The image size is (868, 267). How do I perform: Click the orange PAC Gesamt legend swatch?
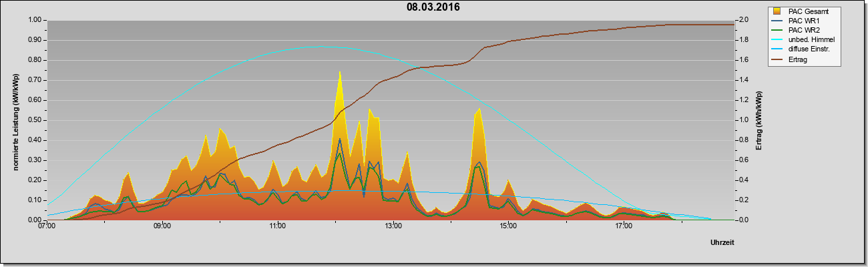tap(777, 11)
